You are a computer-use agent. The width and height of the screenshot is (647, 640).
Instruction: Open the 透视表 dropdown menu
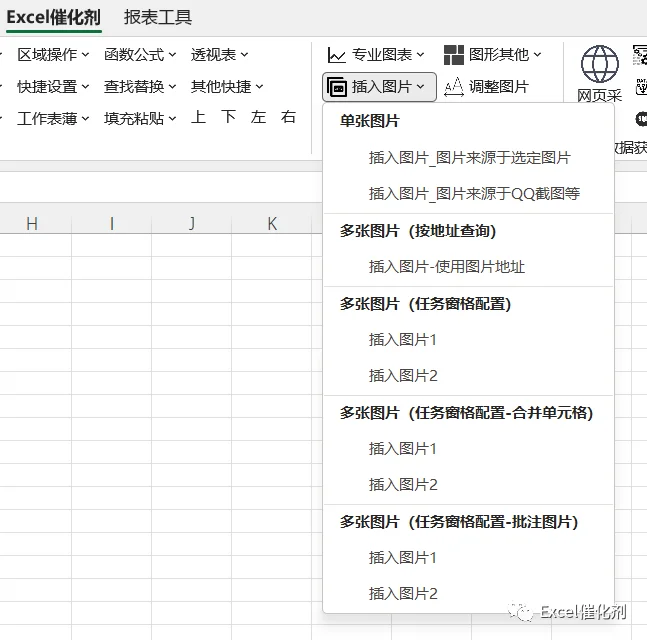(x=220, y=54)
